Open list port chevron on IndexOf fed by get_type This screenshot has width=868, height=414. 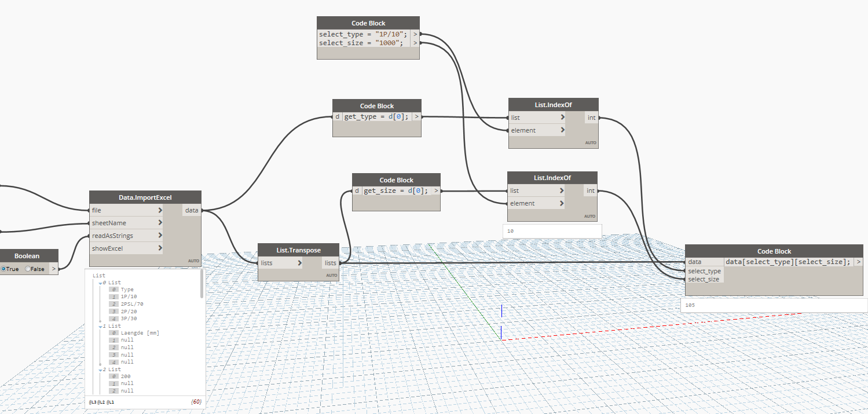coord(563,118)
